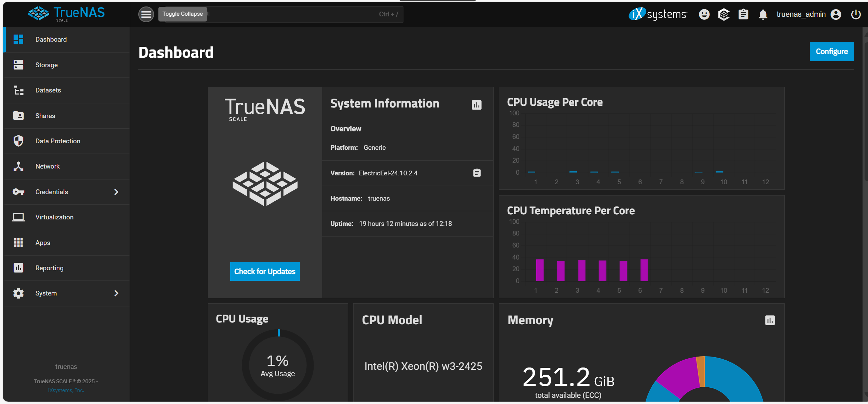Open the Apps sidebar page
The image size is (868, 404).
tap(43, 243)
